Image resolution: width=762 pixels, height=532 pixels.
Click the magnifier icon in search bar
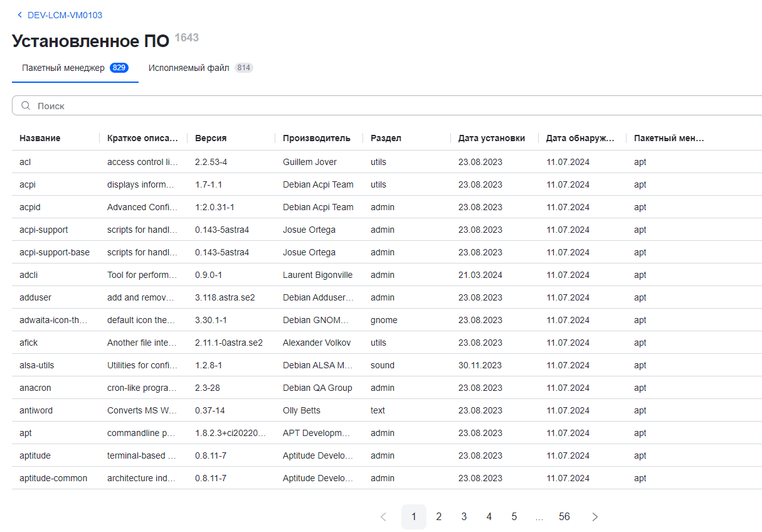click(26, 106)
